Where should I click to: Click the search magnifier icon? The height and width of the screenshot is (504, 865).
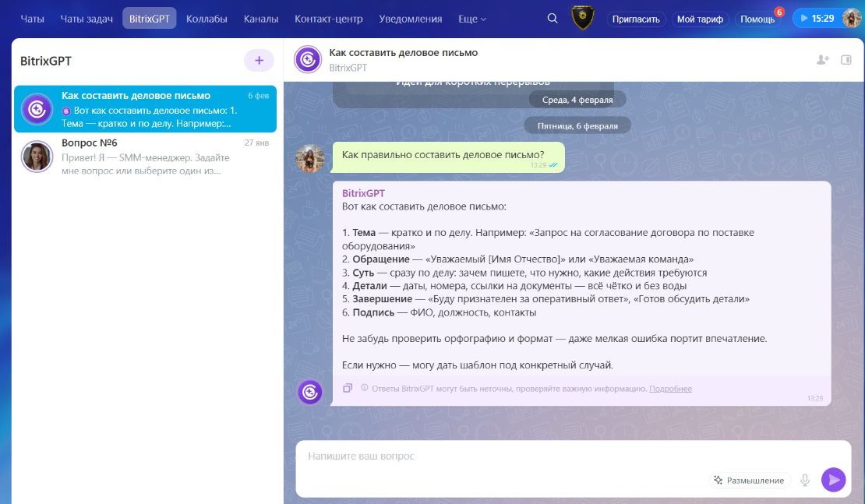click(x=553, y=19)
